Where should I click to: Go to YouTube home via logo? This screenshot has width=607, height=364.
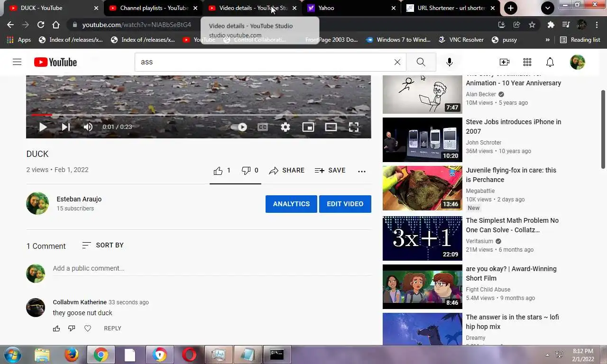55,62
